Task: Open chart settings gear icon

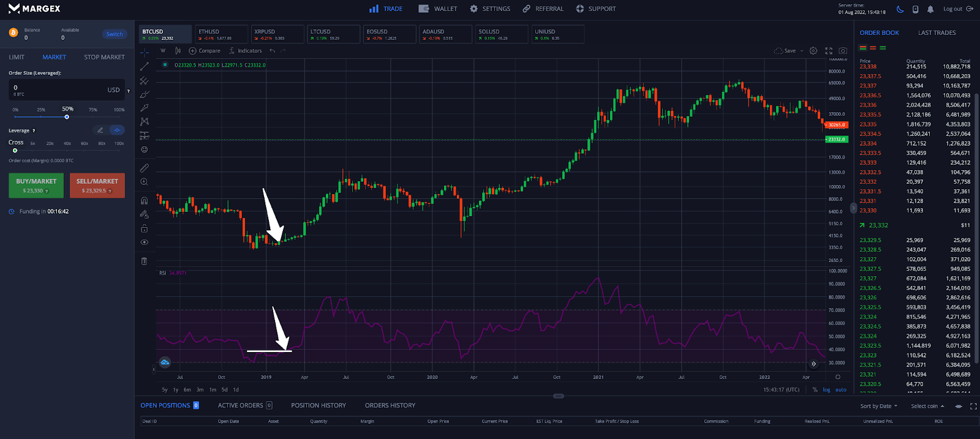Action: (x=813, y=51)
